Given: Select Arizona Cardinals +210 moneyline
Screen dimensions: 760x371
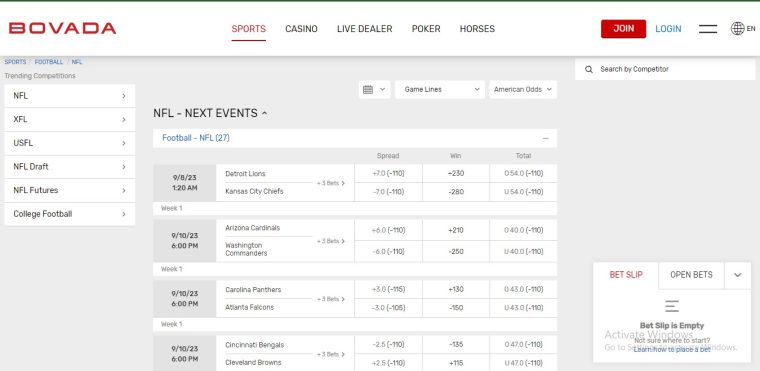Looking at the screenshot, I should coord(456,230).
